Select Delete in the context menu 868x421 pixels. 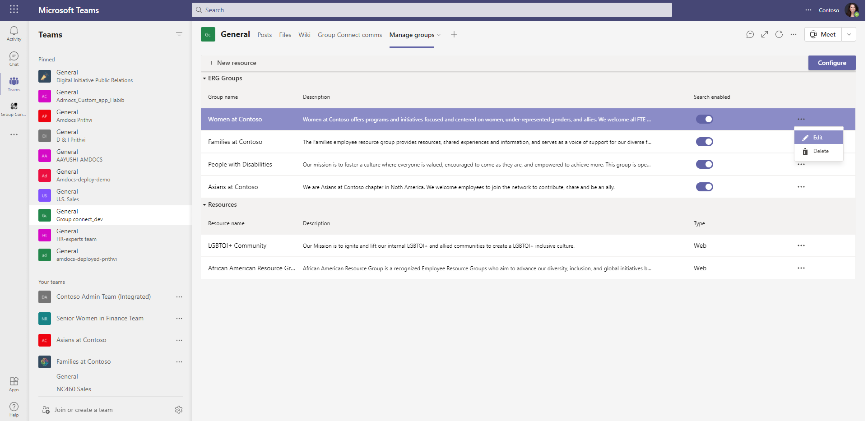819,151
